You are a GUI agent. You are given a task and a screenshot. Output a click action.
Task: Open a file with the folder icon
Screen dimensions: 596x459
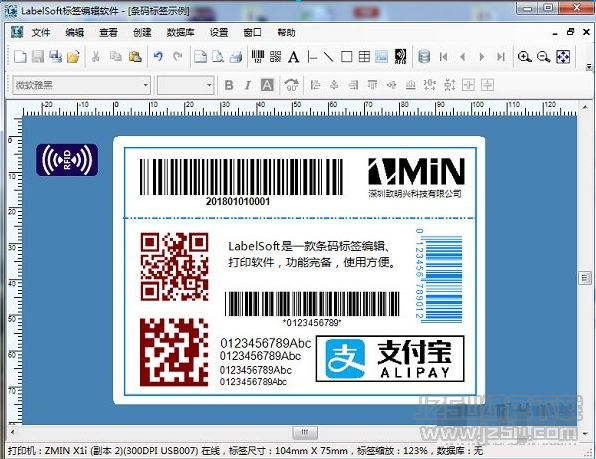tap(73, 57)
